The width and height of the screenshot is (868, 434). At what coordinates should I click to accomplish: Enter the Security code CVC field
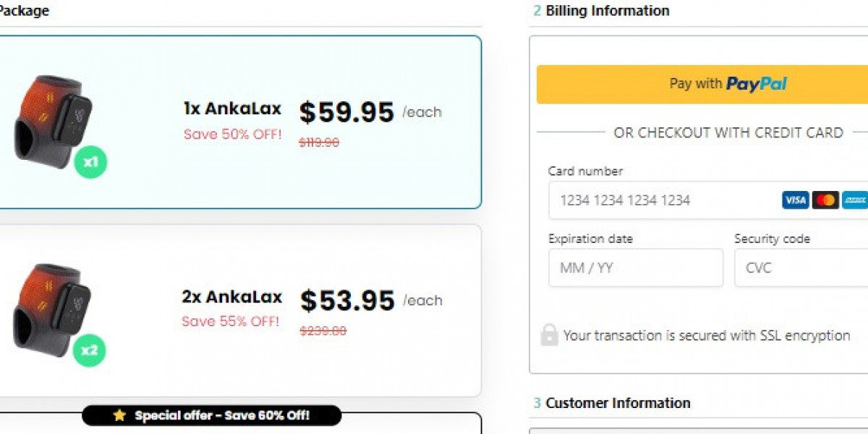point(801,268)
